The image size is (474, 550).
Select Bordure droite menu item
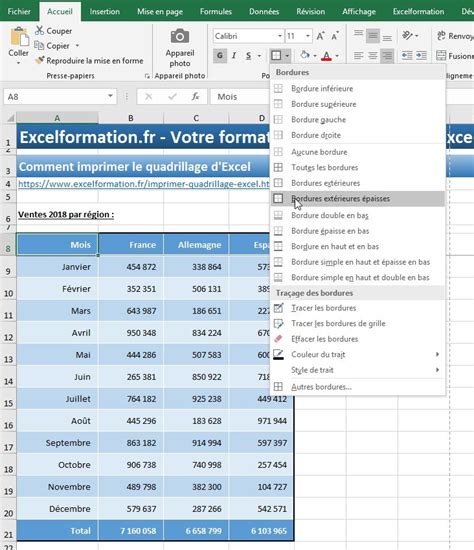point(358,135)
